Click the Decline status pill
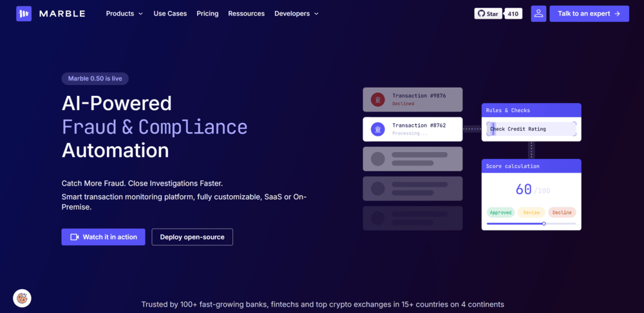 click(x=562, y=213)
